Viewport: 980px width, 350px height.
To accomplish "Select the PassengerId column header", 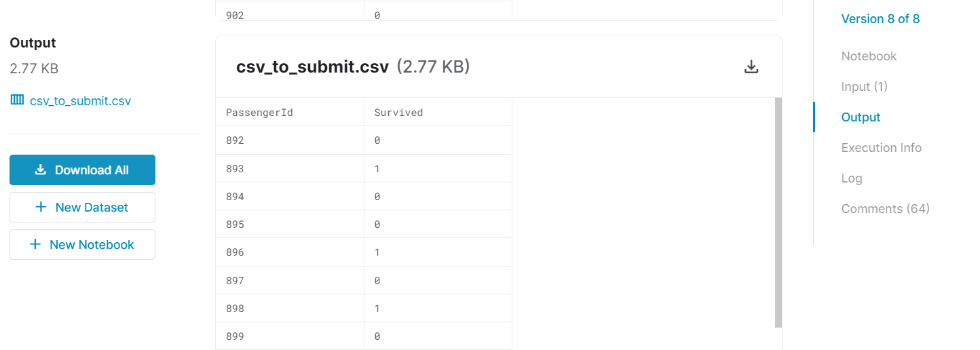I will 290,113.
